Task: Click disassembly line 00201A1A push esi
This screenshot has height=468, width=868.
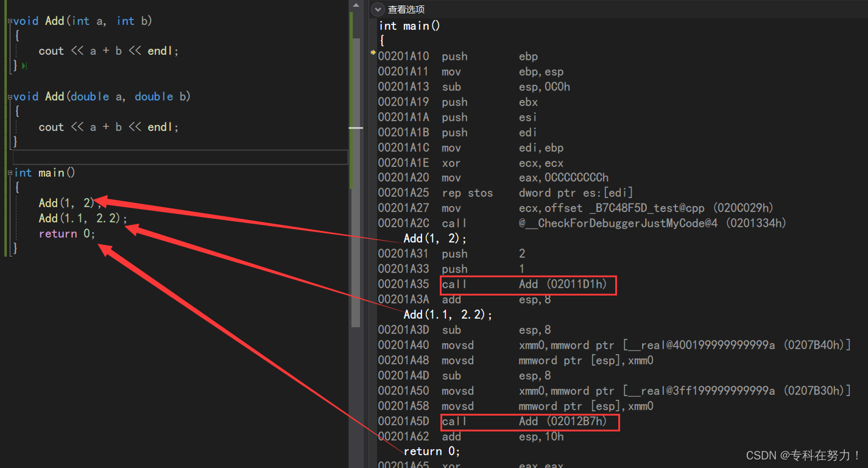Action: click(x=457, y=118)
